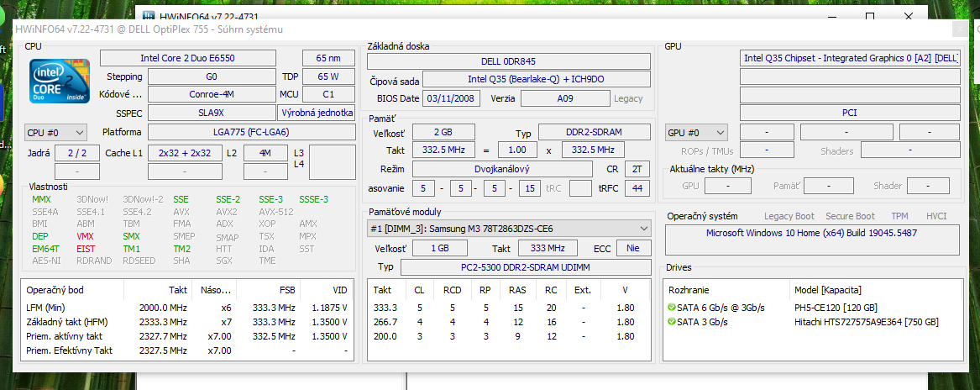Select the Priem. Efektívny Takt row
The width and height of the screenshot is (980, 390).
point(187,350)
